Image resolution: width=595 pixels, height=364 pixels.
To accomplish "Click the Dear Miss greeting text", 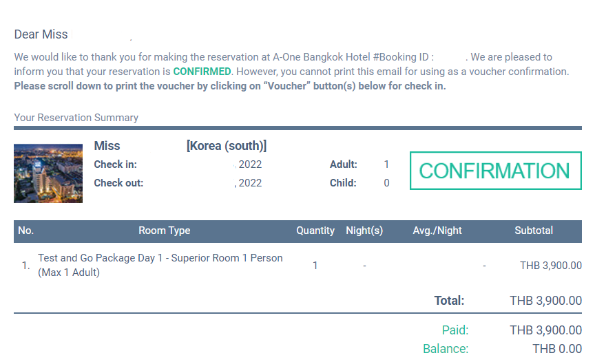I will pyautogui.click(x=41, y=34).
